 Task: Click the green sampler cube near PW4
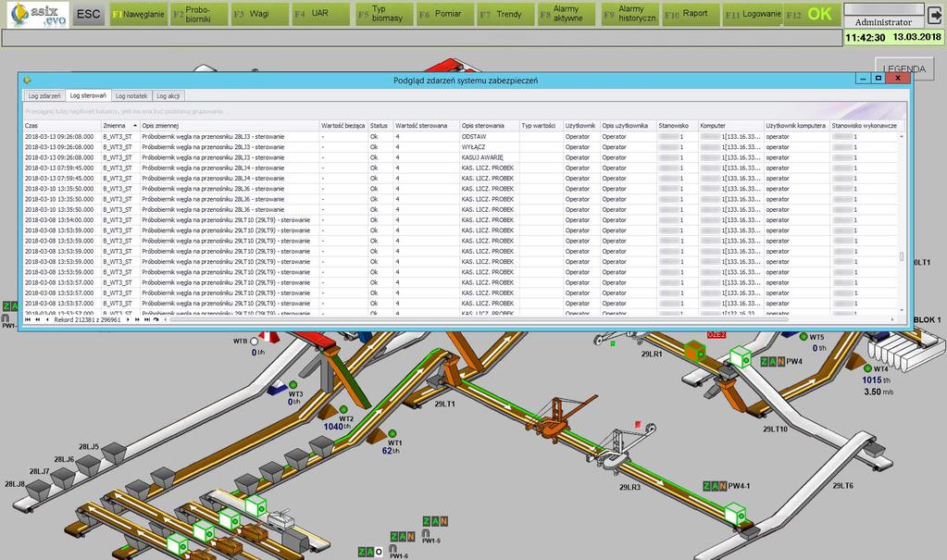pyautogui.click(x=740, y=357)
